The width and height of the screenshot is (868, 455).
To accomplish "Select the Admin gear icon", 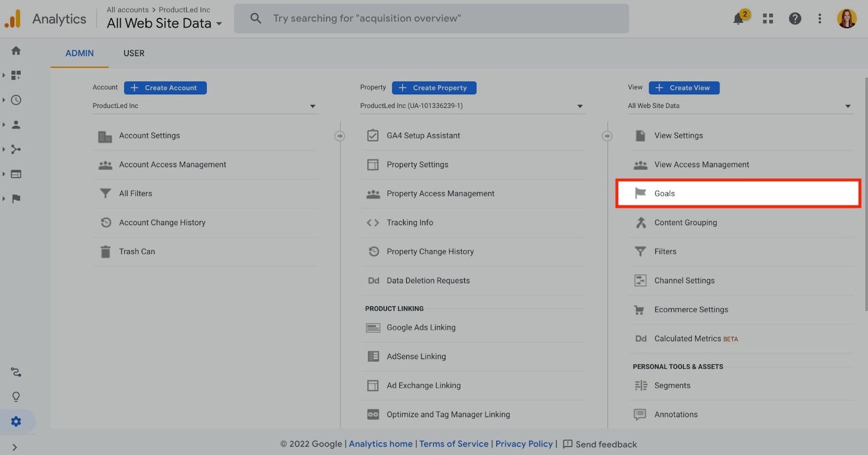I will pyautogui.click(x=16, y=421).
